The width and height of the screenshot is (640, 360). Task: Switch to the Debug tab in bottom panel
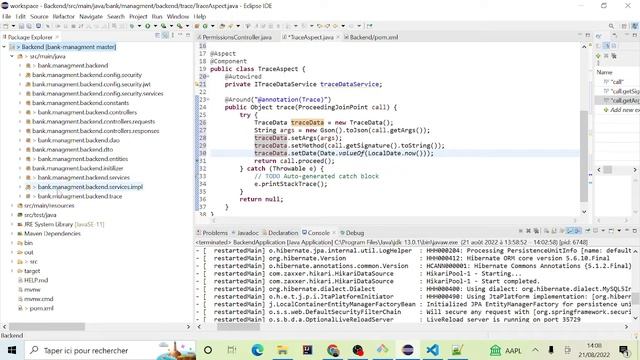pos(352,233)
